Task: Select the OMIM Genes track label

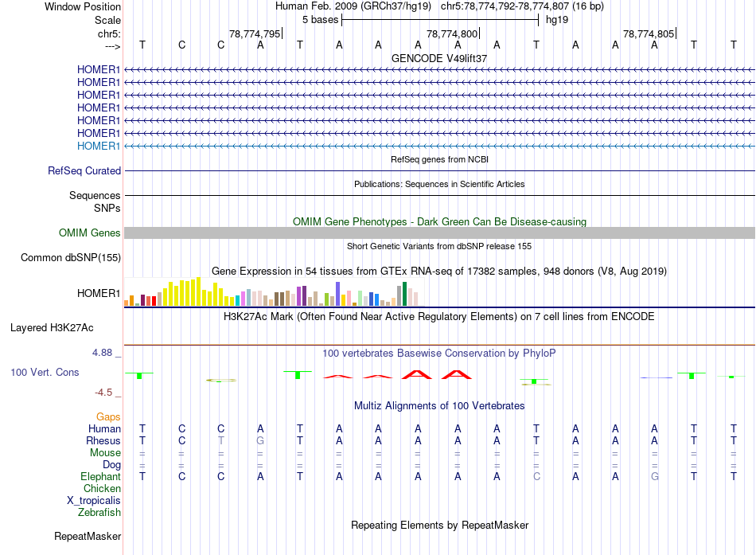Action: point(90,233)
